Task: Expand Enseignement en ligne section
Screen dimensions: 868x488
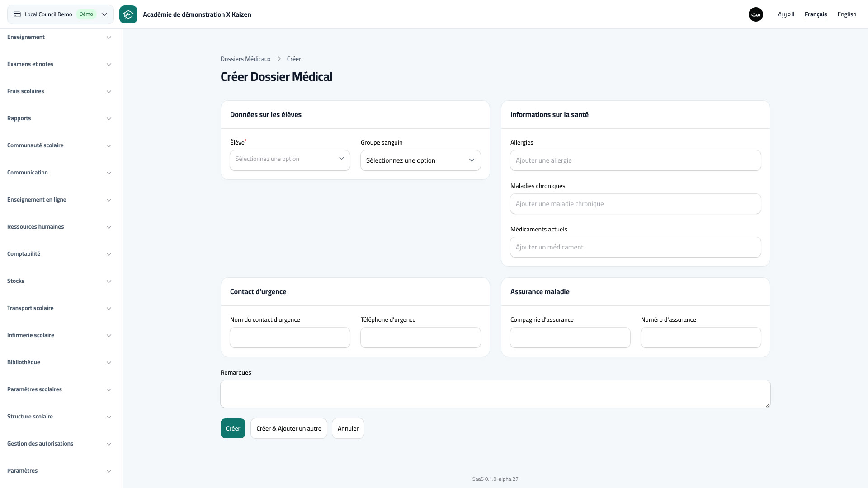Action: (x=59, y=200)
